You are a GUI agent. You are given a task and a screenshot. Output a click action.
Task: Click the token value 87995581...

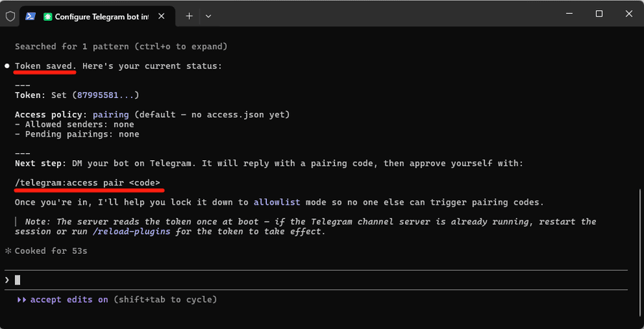[x=98, y=95]
